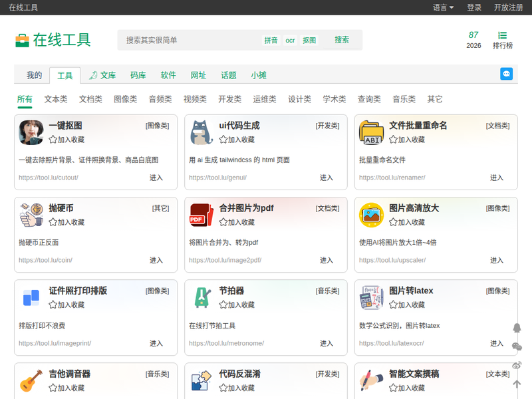532x399 pixels.
Task: Open the 图片高清放大 picture icon
Action: click(372, 215)
